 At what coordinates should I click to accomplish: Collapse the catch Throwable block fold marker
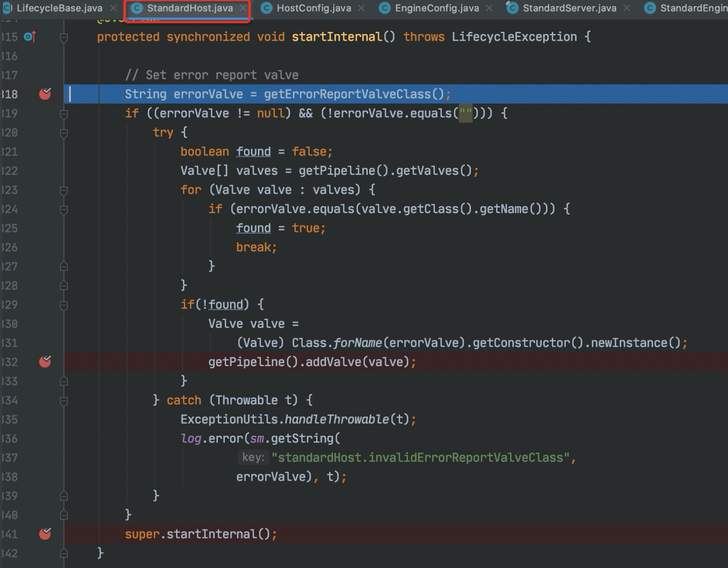point(64,402)
